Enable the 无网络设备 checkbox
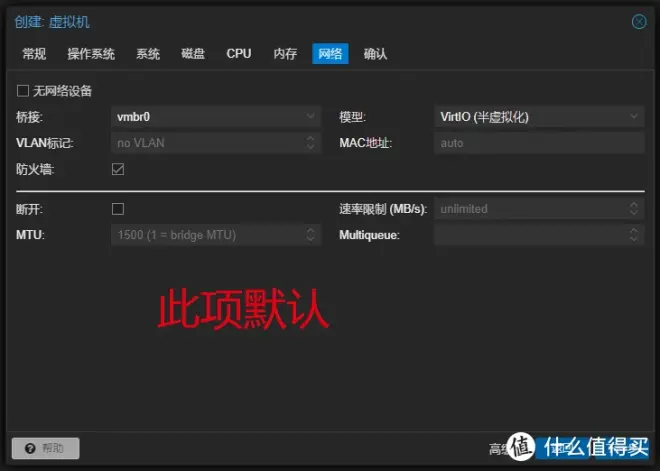Viewport: 660px width, 471px height. [23, 91]
